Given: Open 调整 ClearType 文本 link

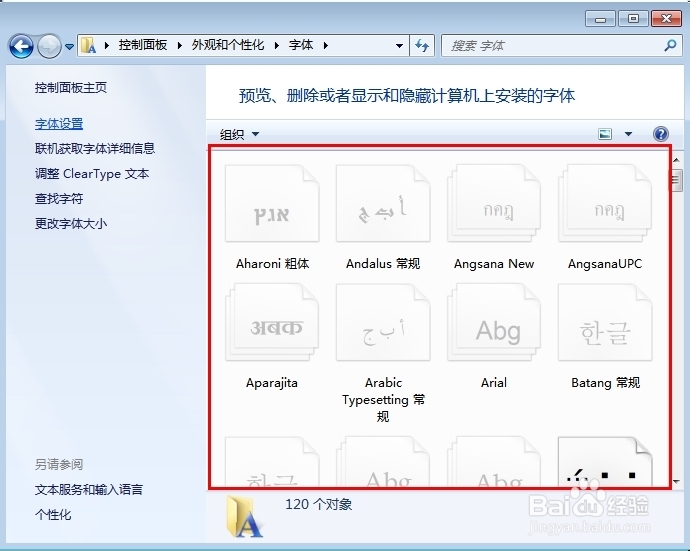Looking at the screenshot, I should (92, 174).
